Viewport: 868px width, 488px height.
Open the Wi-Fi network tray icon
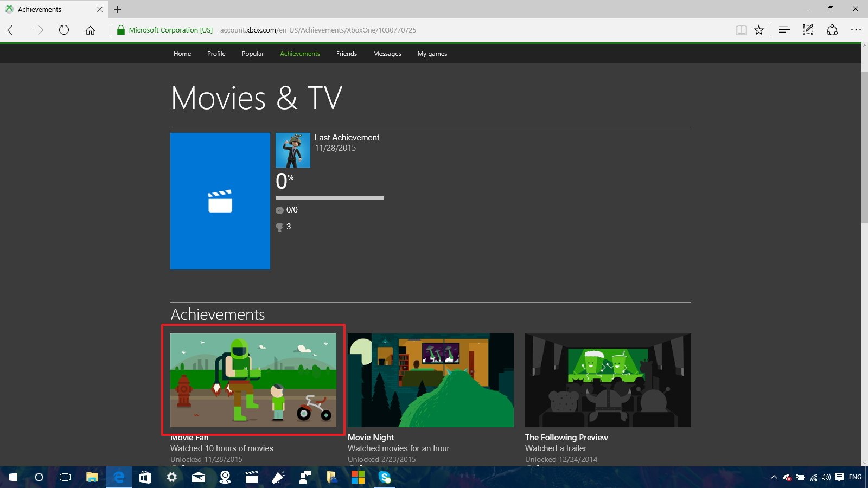pyautogui.click(x=814, y=477)
